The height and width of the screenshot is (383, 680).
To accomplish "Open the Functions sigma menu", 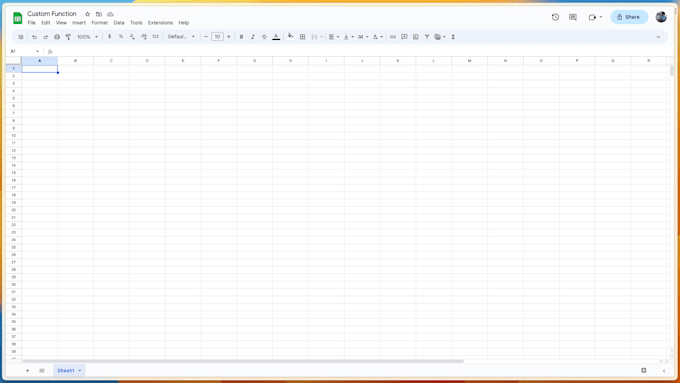I will (x=453, y=37).
